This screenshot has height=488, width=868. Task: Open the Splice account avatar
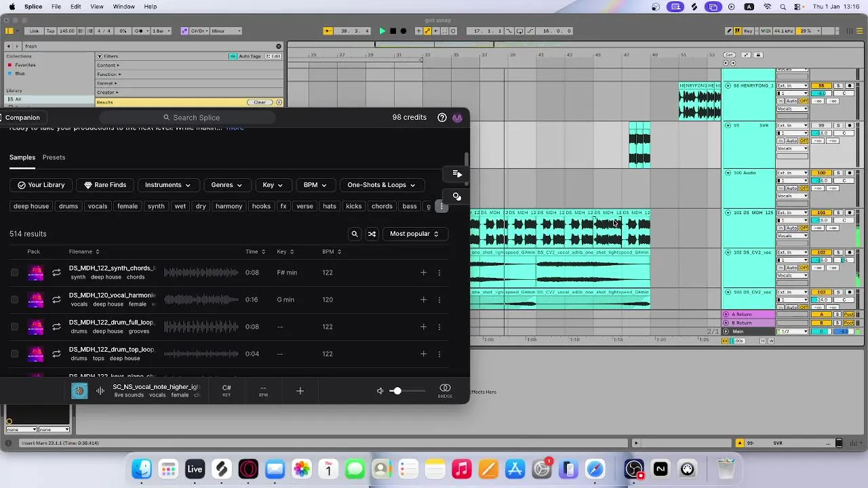458,117
